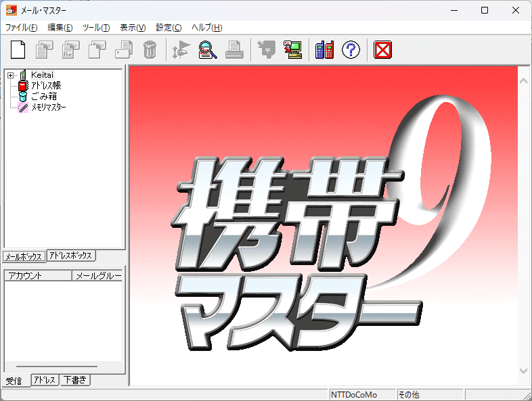Open the 編集(E) menu
The width and height of the screenshot is (532, 401).
pos(60,28)
